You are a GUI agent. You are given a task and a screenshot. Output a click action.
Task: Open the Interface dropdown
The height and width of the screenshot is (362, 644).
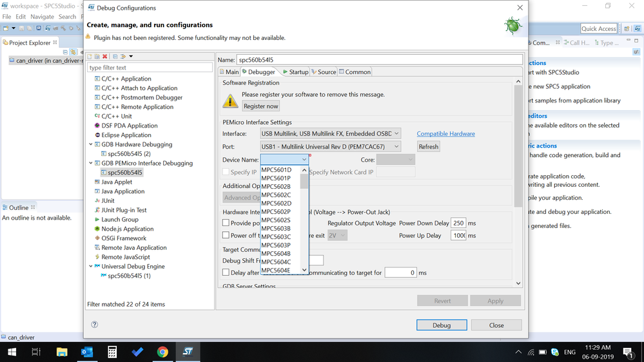[331, 133]
